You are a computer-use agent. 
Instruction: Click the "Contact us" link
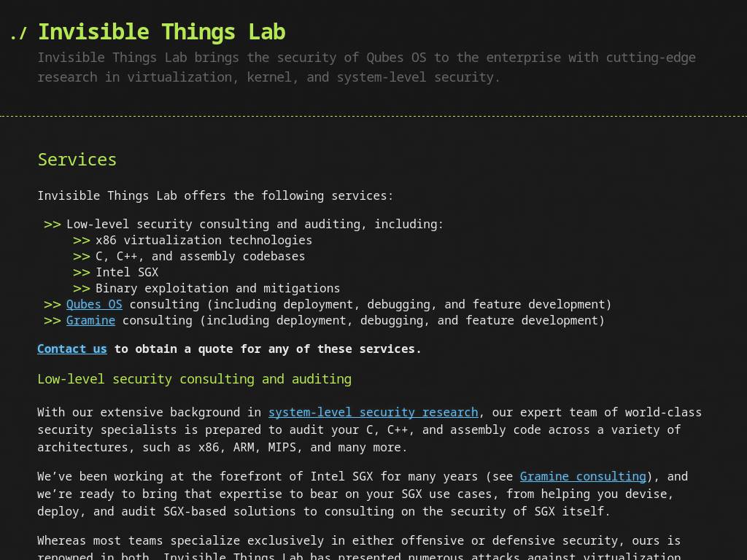pyautogui.click(x=72, y=349)
